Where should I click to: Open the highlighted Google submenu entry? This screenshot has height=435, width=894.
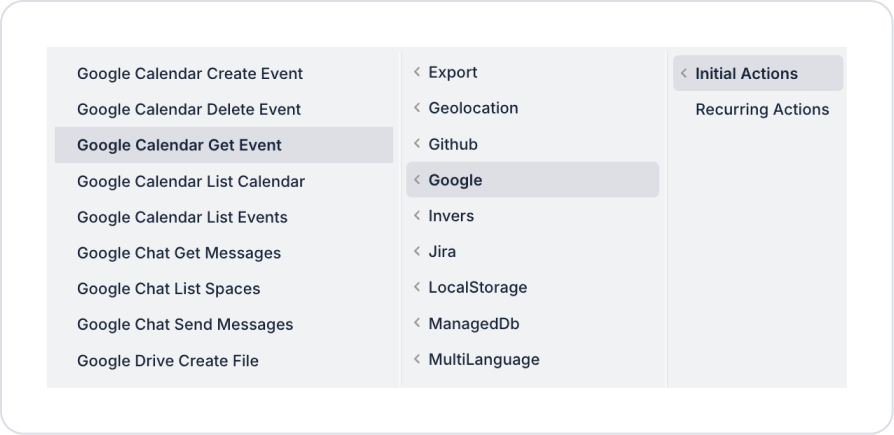(533, 180)
